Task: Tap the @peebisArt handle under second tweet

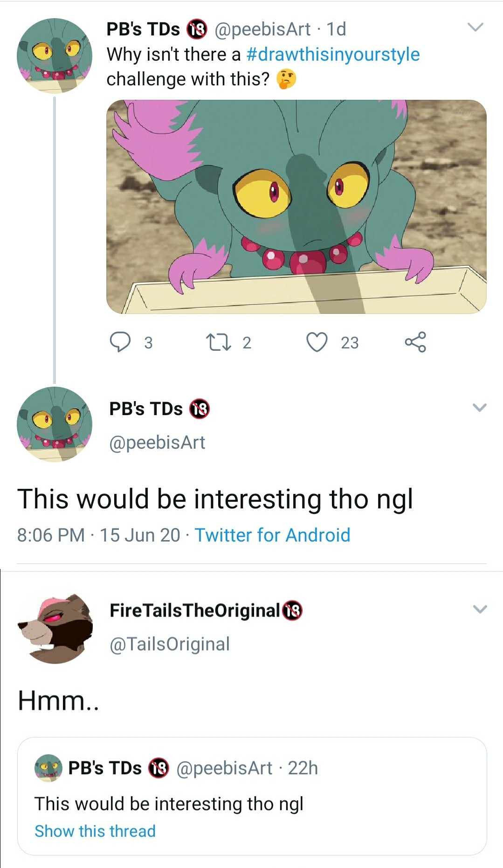Action: (x=157, y=442)
